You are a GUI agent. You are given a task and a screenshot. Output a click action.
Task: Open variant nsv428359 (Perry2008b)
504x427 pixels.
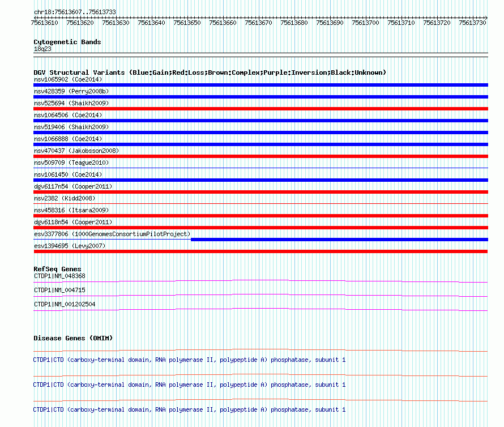click(71, 91)
